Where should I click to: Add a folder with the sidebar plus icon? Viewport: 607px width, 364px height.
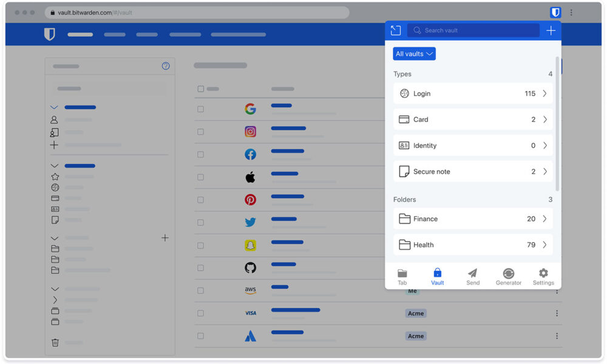(165, 238)
